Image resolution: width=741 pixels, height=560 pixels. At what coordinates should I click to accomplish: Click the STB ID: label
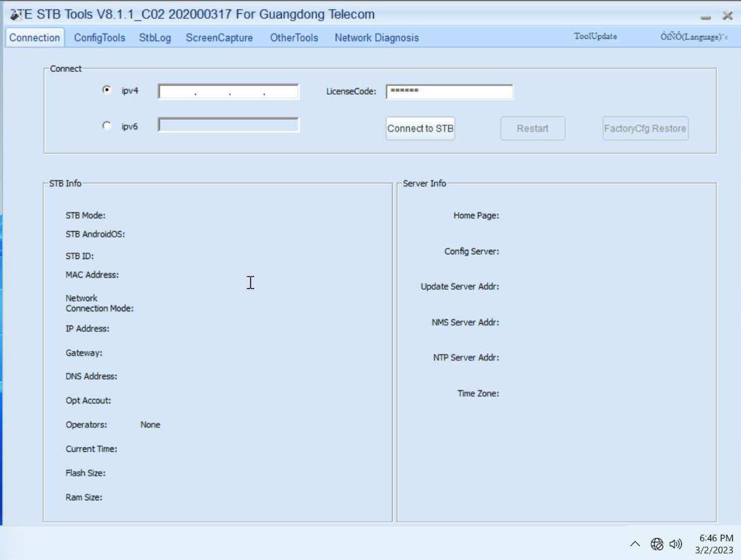tap(80, 256)
